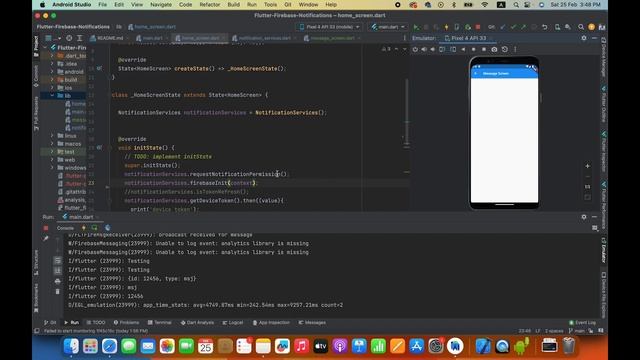
Task: Click the Git rollback undo arrow
Action: (x=544, y=27)
